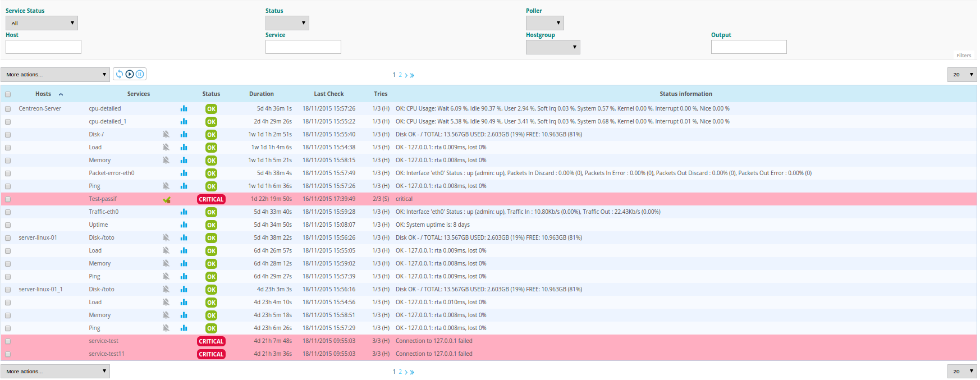Check the service-test row checkbox
This screenshot has height=380, width=980.
click(x=8, y=341)
